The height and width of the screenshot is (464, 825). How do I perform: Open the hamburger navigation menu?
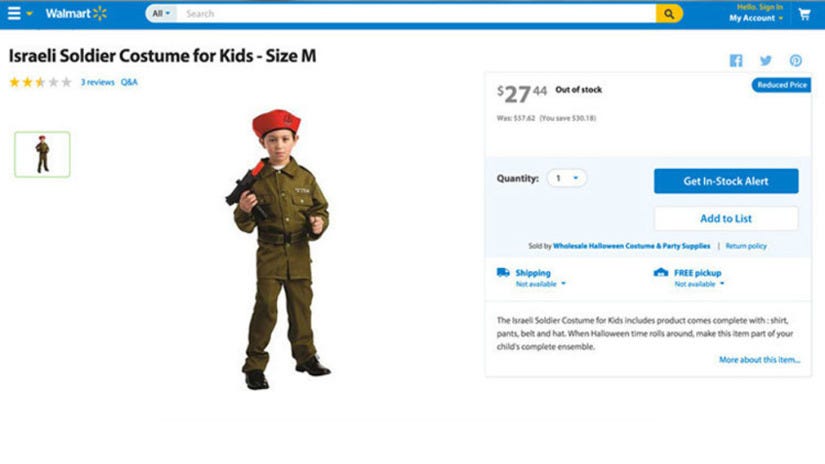coord(14,14)
